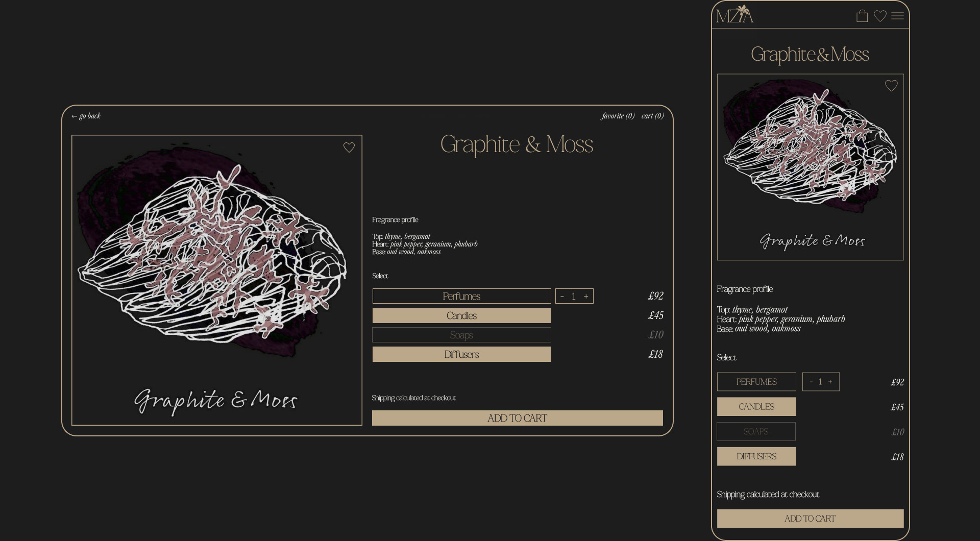Image resolution: width=980 pixels, height=541 pixels.
Task: Click the heart icon on desktop product image
Action: click(x=349, y=147)
